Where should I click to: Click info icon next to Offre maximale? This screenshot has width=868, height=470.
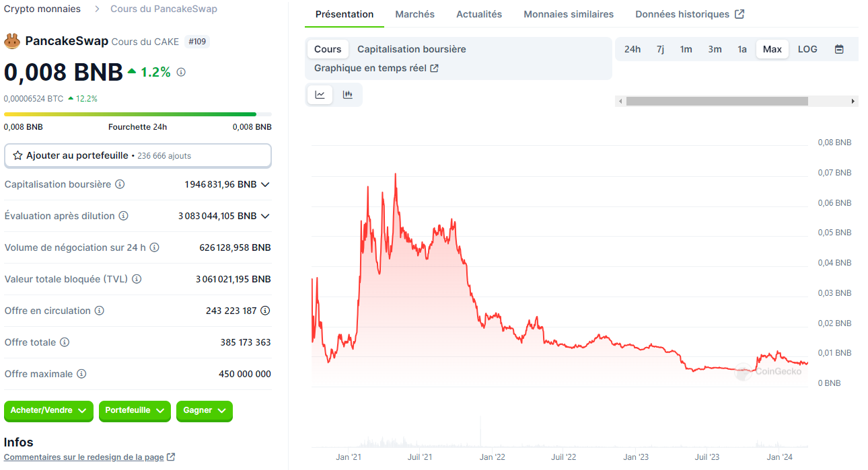tap(81, 374)
